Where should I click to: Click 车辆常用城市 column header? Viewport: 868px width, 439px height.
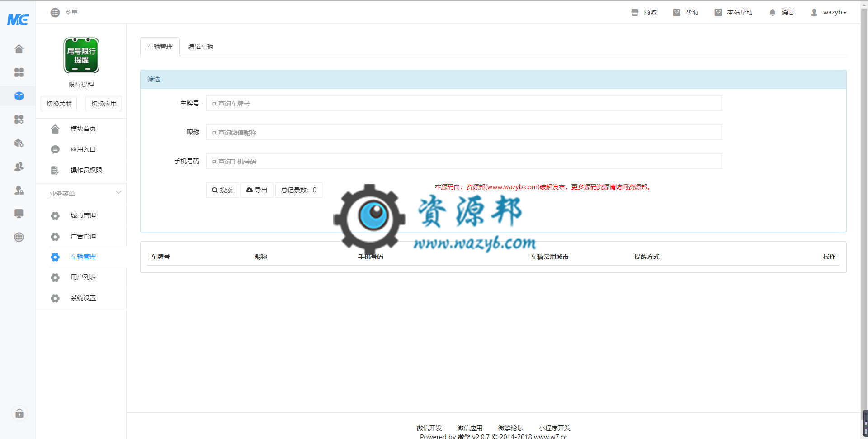coord(550,257)
